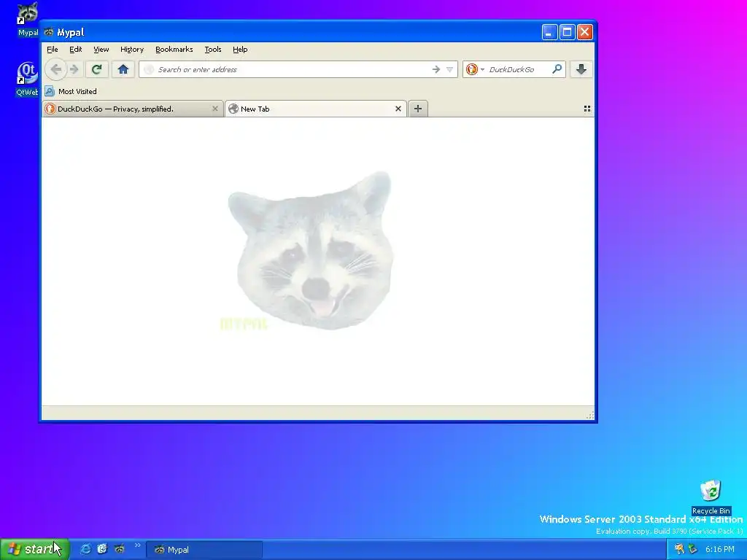Expand the quick launch overflow chevron
The image size is (747, 560).
coord(138,545)
